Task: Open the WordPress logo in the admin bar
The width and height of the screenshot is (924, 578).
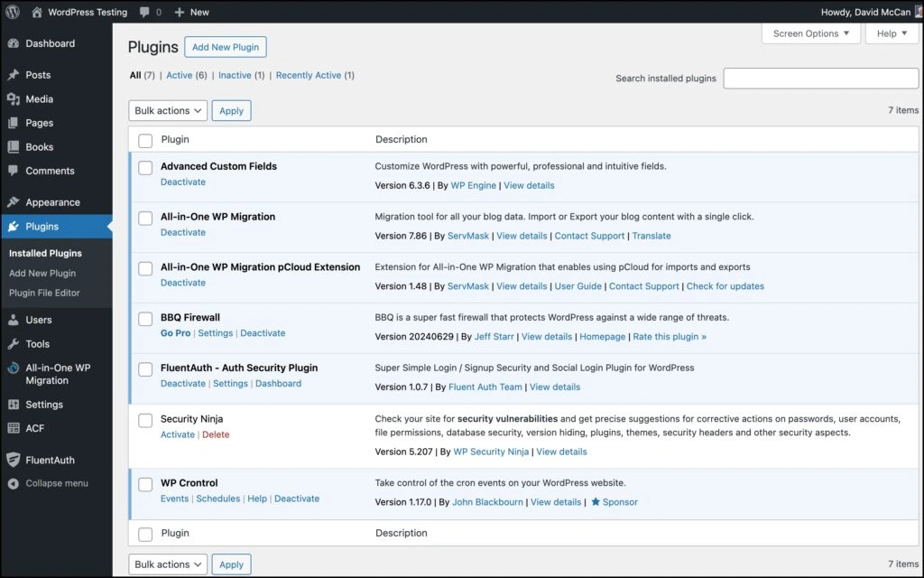Action: (11, 12)
